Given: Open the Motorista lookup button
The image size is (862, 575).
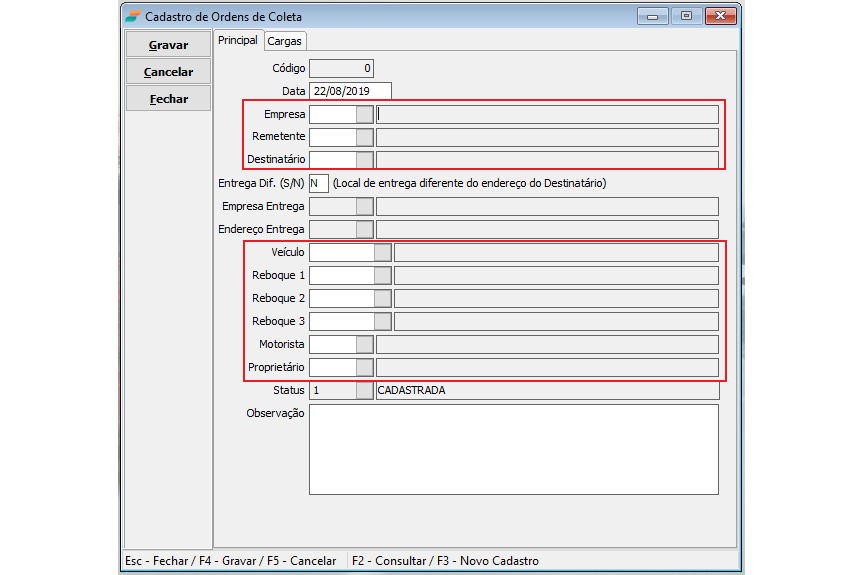Looking at the screenshot, I should click(x=365, y=344).
